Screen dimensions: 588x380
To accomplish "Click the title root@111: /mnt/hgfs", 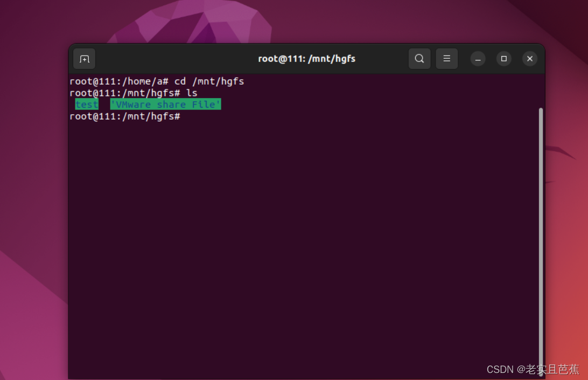I will point(306,58).
